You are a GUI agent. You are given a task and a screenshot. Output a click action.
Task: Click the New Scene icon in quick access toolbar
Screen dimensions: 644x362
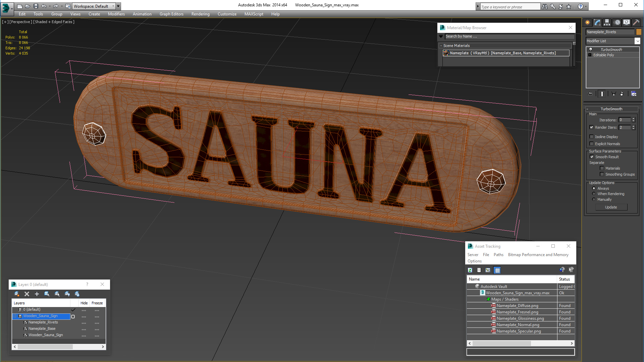(19, 6)
